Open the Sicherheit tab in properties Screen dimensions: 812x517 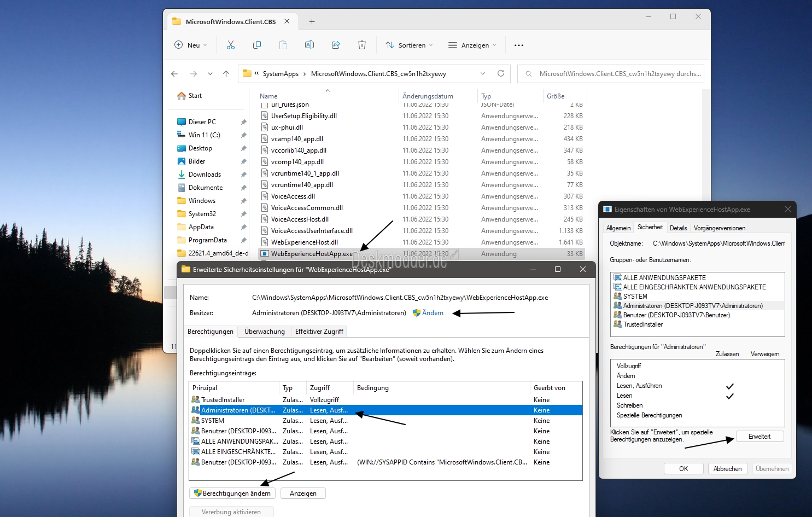click(650, 227)
